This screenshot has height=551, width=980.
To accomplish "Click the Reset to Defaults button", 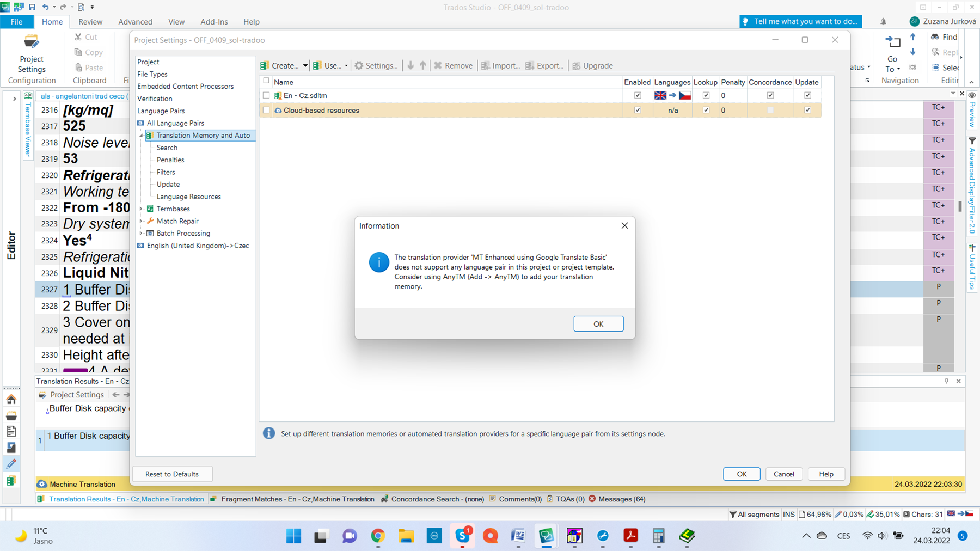I will [172, 474].
